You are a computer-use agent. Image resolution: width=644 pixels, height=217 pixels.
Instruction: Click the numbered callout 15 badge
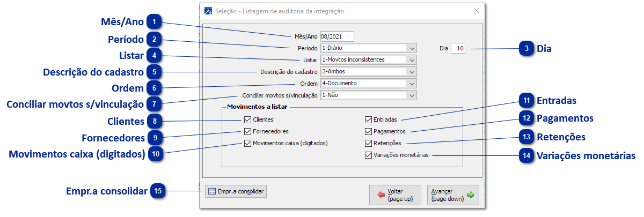[158, 190]
